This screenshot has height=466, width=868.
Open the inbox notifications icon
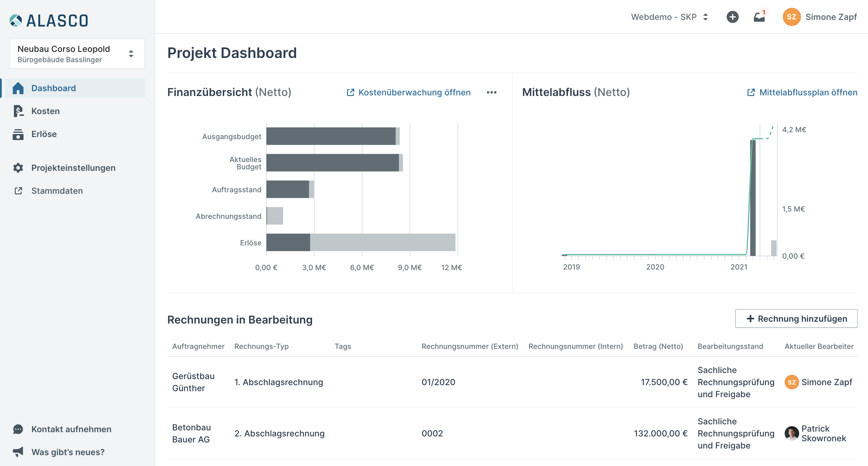759,17
